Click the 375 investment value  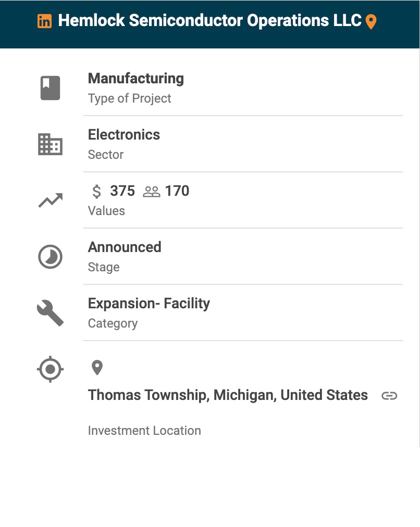[122, 191]
